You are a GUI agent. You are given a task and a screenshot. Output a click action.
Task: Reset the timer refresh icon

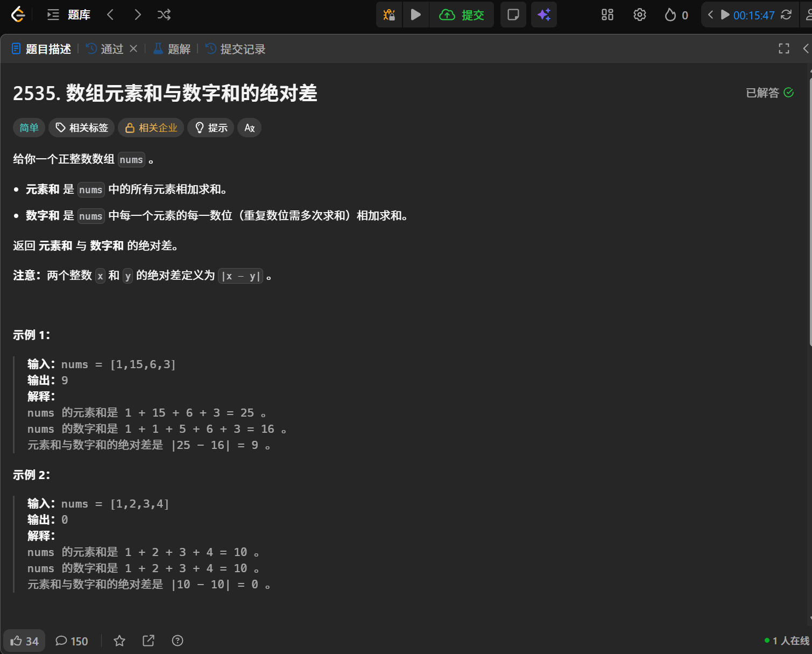point(786,15)
